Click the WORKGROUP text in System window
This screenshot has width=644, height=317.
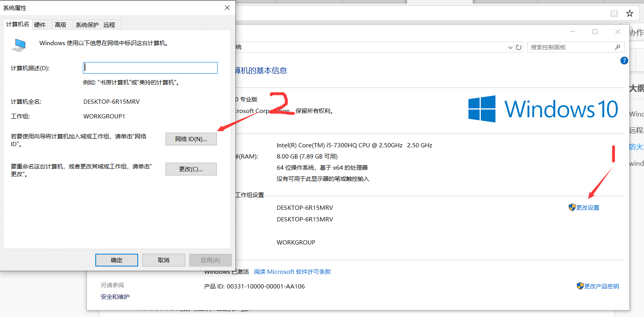[x=296, y=243]
